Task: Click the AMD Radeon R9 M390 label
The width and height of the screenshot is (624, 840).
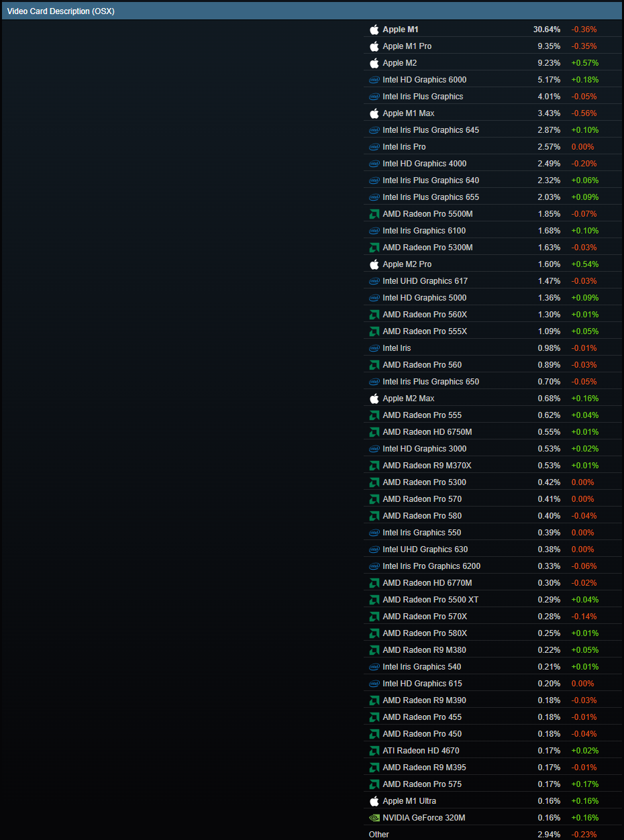Action: pos(424,700)
